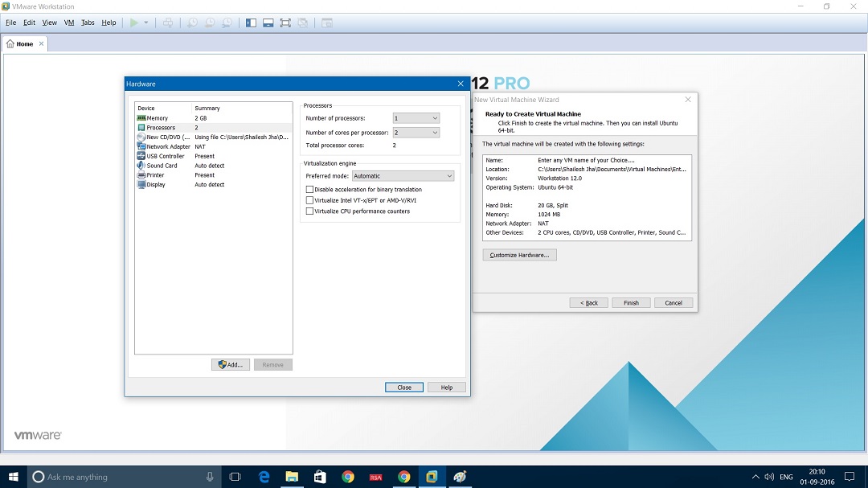
Task: Click the ENG language indicator
Action: (786, 477)
